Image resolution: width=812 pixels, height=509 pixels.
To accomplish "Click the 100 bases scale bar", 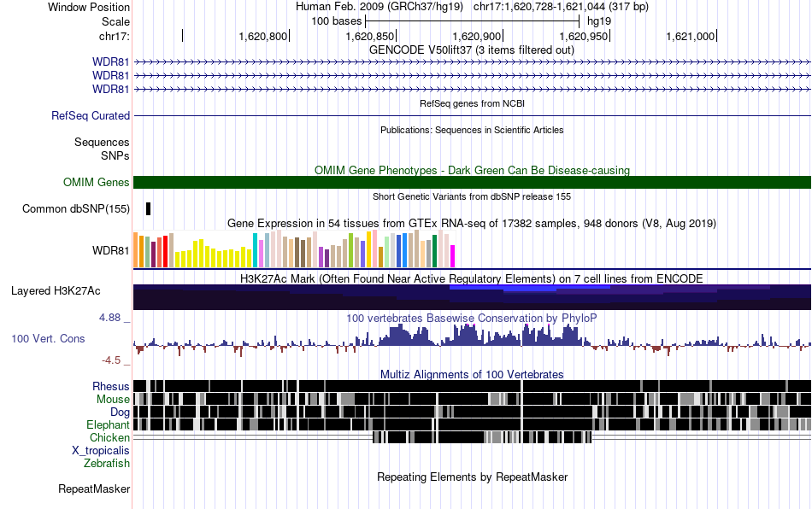I will coord(473,21).
